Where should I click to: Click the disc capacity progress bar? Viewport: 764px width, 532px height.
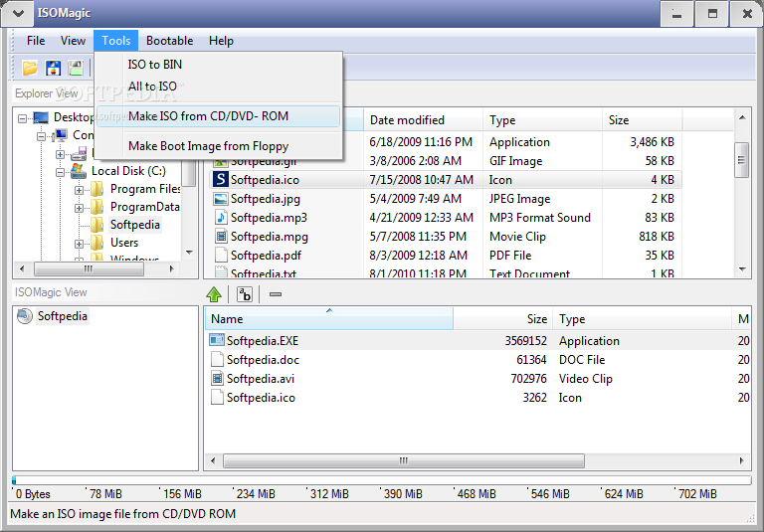382,480
